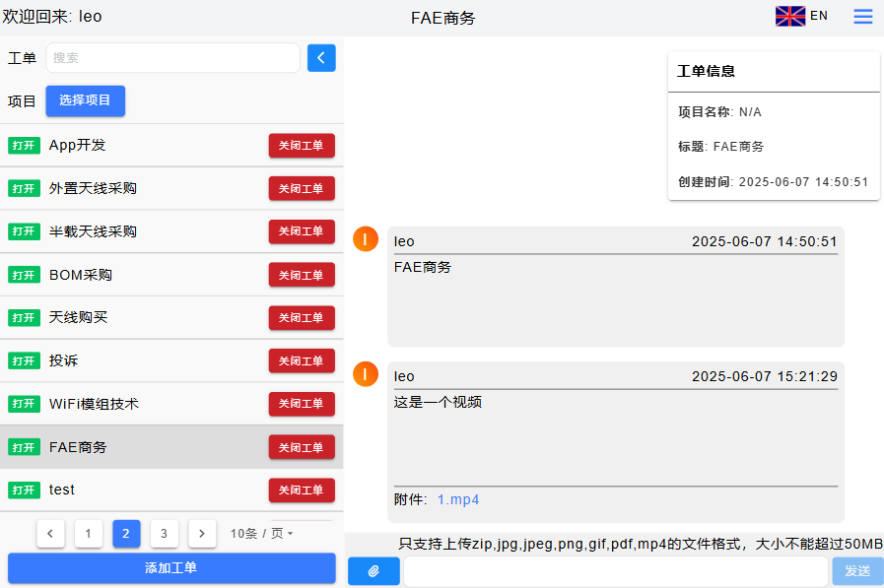Viewport: 884px width, 588px height.
Task: Open the WiFi模组技术 ticket
Action: tap(94, 404)
